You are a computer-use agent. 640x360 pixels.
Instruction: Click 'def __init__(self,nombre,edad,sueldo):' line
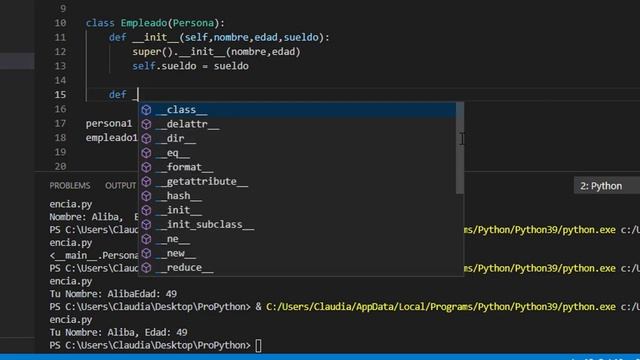coord(219,38)
